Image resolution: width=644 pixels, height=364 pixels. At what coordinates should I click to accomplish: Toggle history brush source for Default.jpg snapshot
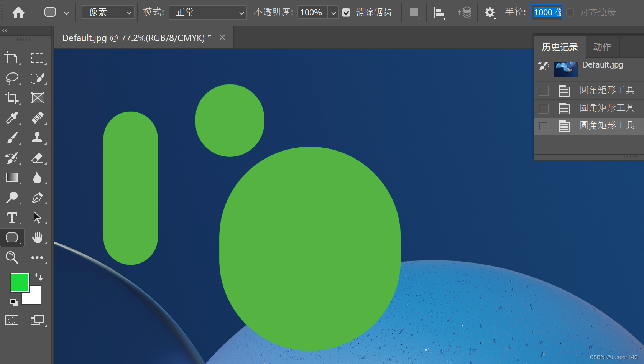click(544, 66)
